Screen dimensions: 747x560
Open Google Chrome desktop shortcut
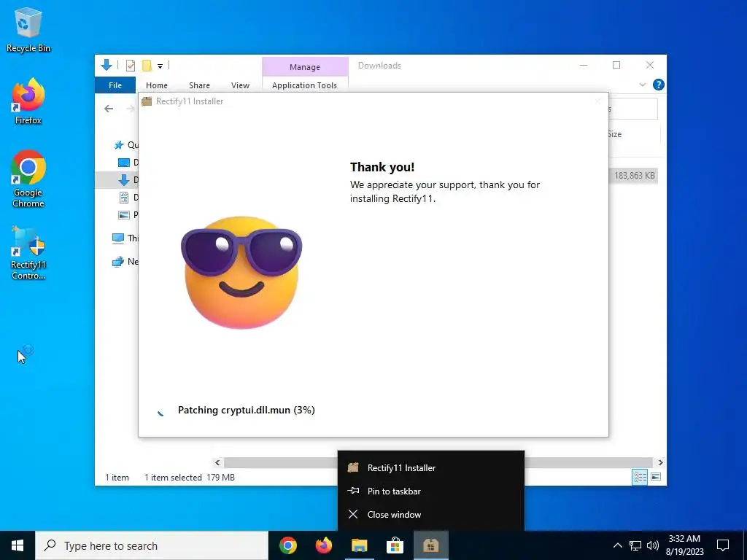pyautogui.click(x=28, y=179)
